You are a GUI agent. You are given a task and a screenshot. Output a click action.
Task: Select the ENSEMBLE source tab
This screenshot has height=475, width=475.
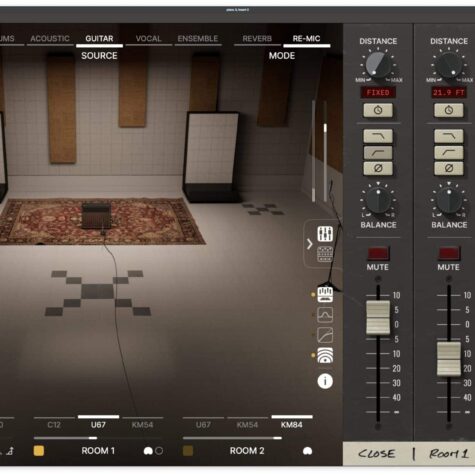click(x=198, y=39)
